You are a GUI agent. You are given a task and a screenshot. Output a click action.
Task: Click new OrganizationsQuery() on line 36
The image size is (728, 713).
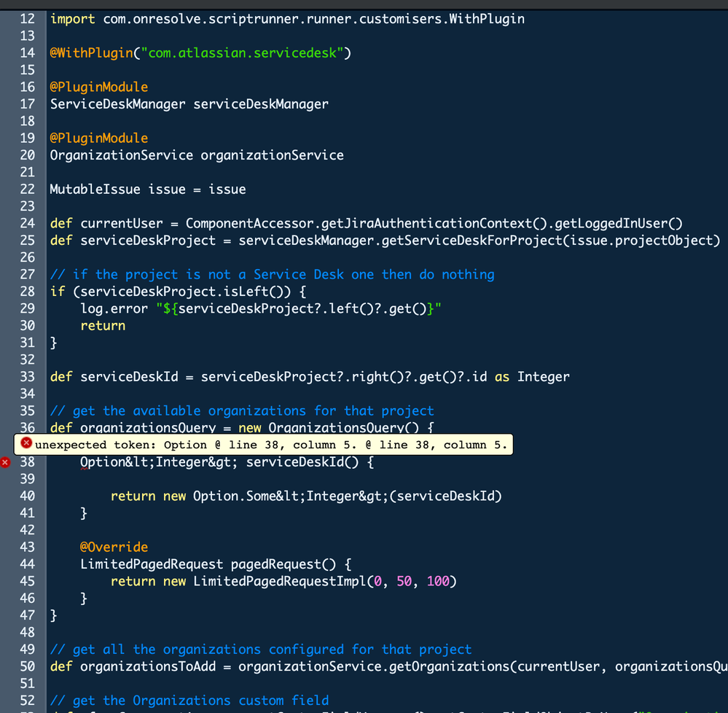tap(329, 428)
